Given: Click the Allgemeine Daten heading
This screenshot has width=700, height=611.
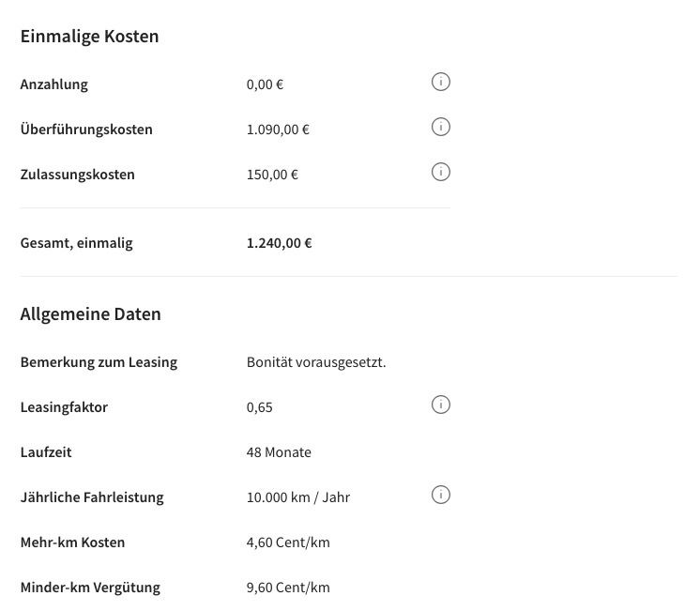Looking at the screenshot, I should (91, 314).
